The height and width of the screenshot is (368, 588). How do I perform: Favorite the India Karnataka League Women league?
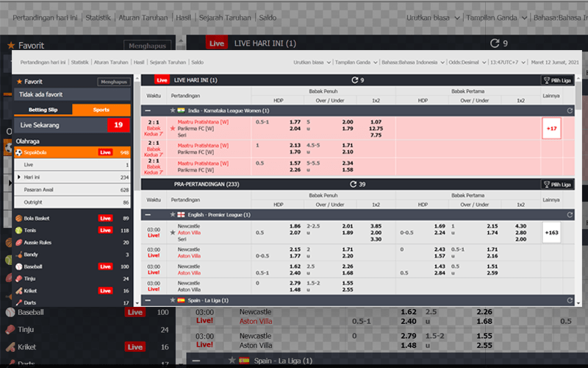tap(173, 110)
